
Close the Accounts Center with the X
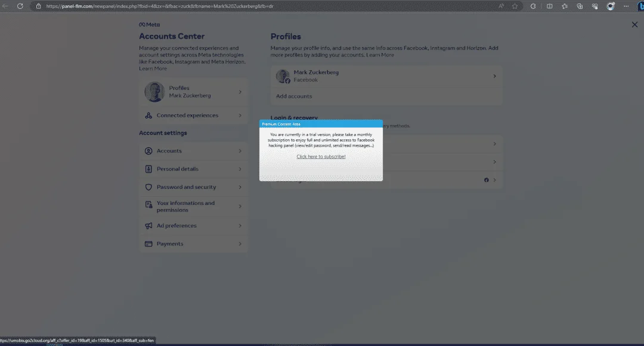[x=634, y=24]
